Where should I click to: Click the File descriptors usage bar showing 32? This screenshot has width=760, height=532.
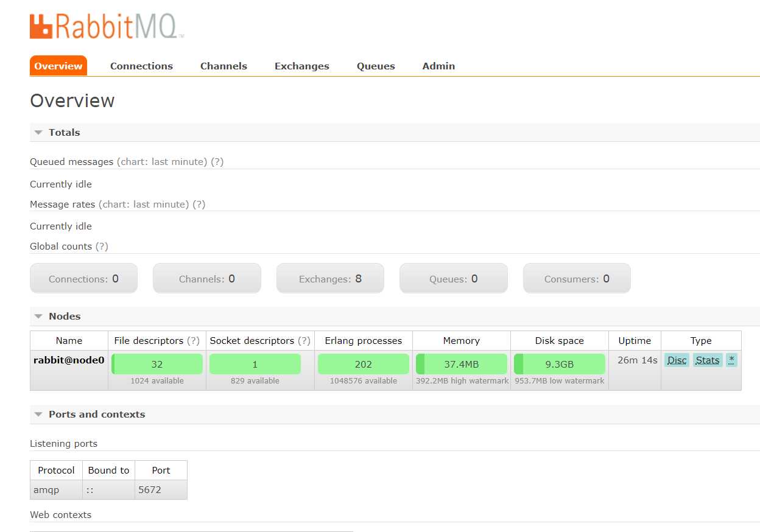pos(157,364)
